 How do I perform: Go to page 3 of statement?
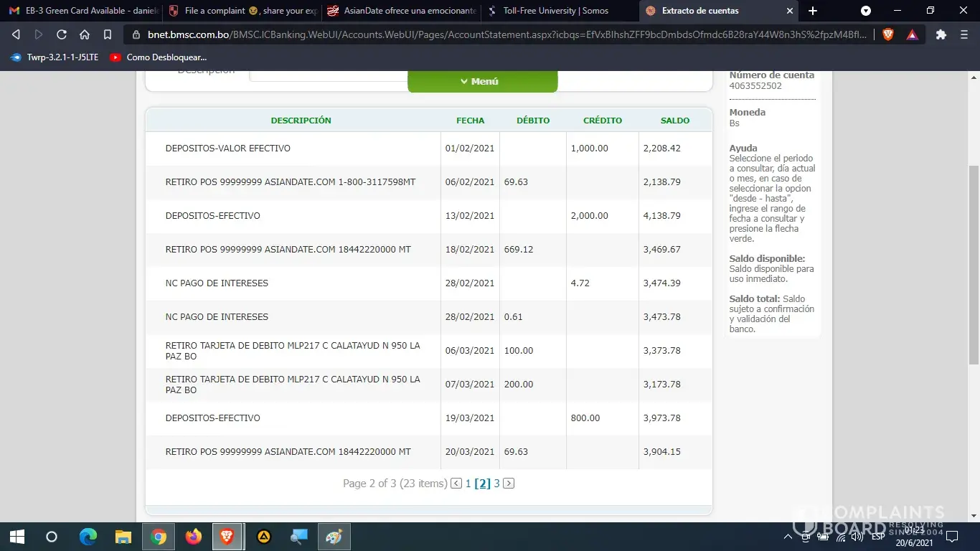coord(496,484)
